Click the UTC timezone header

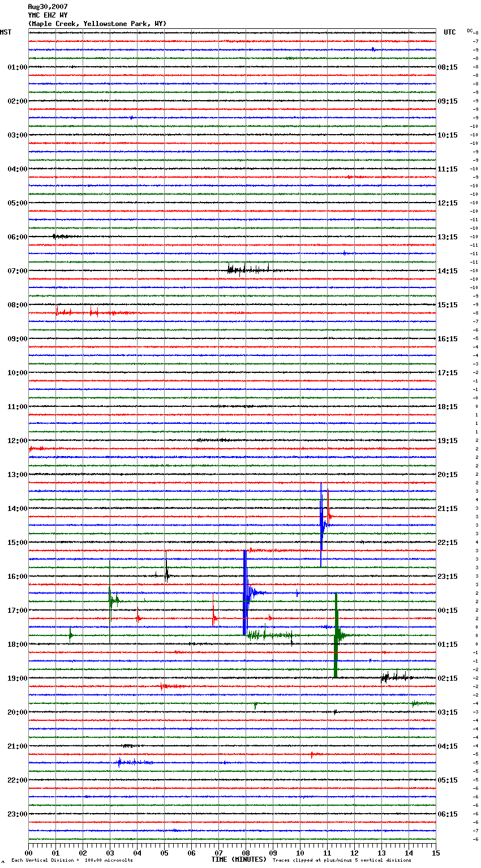tap(450, 32)
